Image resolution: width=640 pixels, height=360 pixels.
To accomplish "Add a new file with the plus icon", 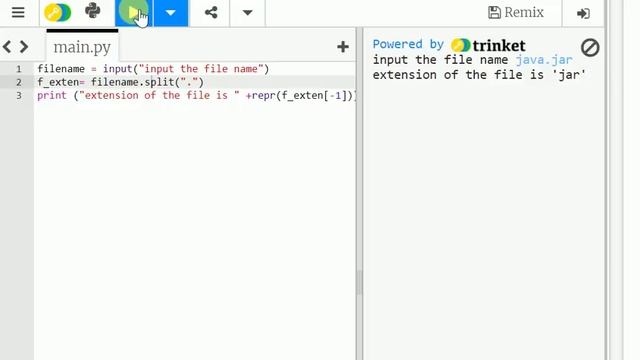I will pos(343,47).
